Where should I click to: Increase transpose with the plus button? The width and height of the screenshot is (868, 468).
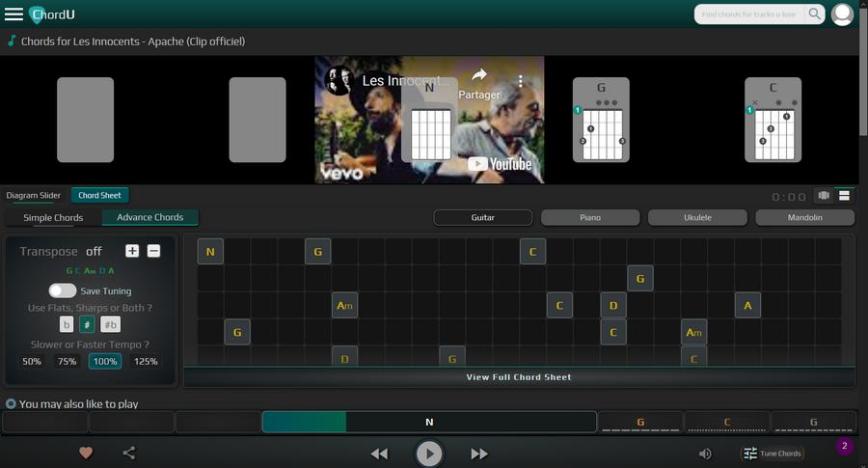click(x=132, y=251)
